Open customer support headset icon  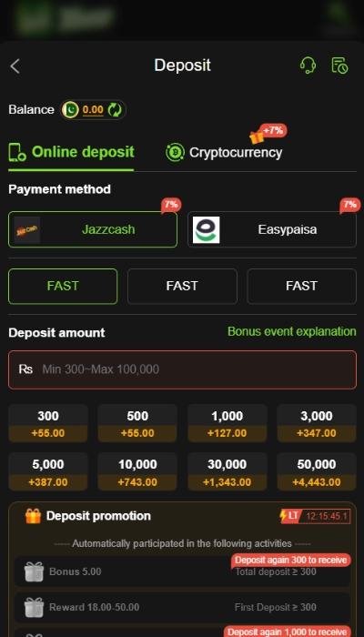(308, 65)
